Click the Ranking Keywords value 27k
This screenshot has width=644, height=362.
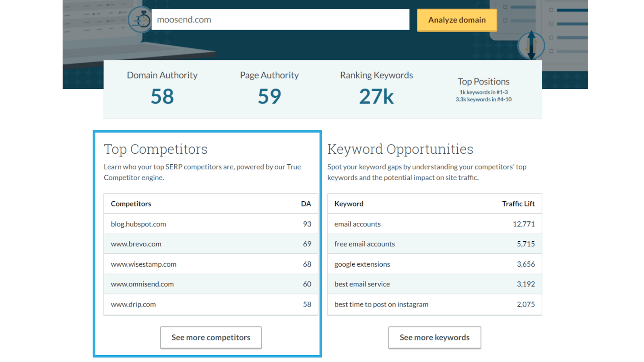(x=376, y=97)
